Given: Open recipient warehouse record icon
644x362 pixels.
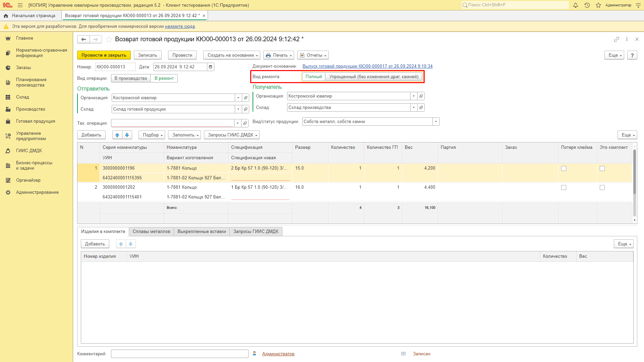Looking at the screenshot, I should click(421, 108).
